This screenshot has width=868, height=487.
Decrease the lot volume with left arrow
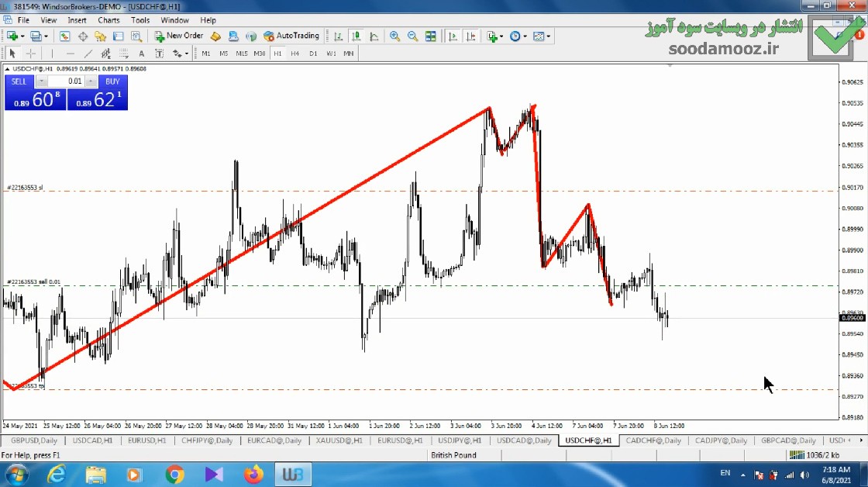[x=42, y=81]
